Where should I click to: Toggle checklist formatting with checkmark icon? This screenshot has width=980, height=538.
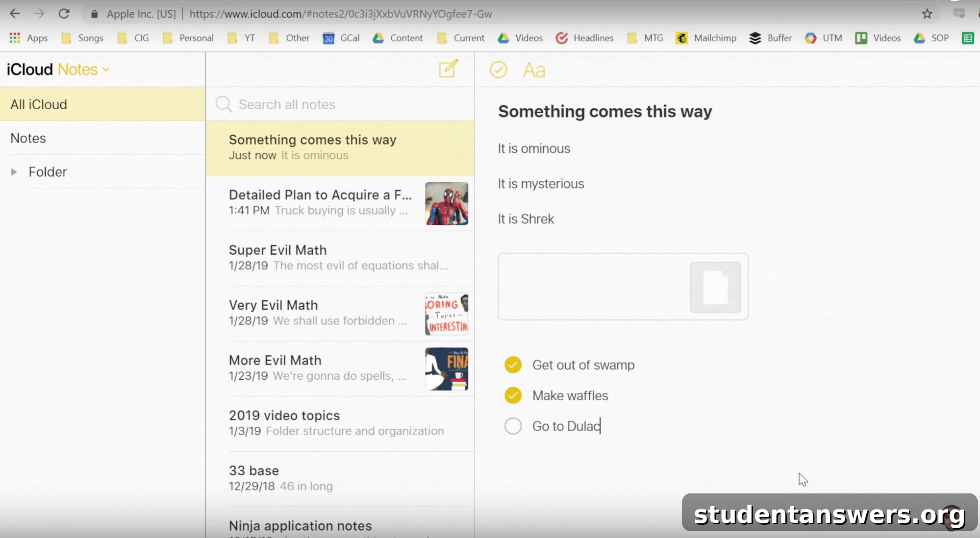tap(498, 70)
